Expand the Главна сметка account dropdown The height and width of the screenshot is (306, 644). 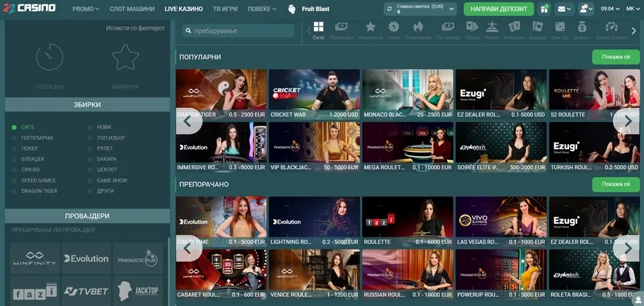(x=453, y=9)
